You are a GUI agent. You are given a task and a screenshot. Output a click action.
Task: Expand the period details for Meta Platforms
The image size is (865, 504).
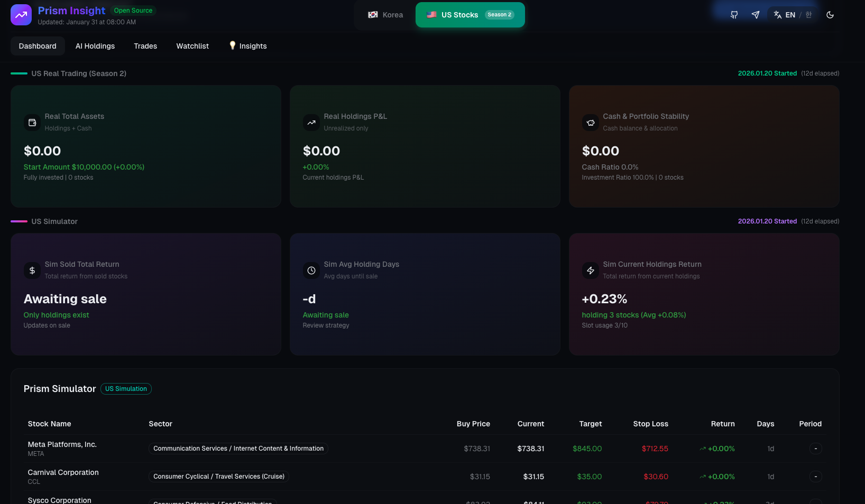(816, 449)
